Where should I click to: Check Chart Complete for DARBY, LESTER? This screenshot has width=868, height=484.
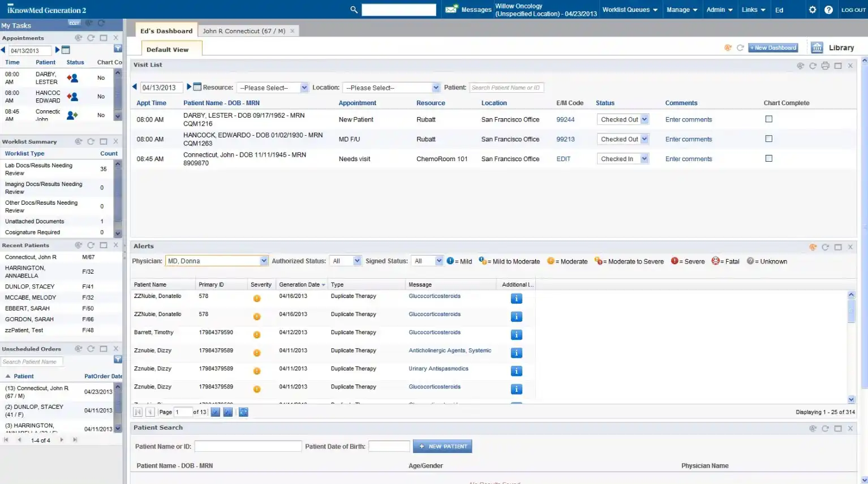click(x=768, y=118)
